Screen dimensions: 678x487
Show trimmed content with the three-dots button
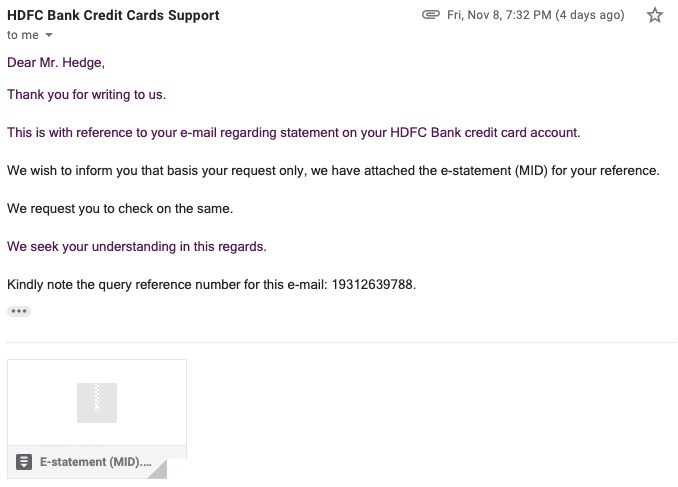coord(19,311)
